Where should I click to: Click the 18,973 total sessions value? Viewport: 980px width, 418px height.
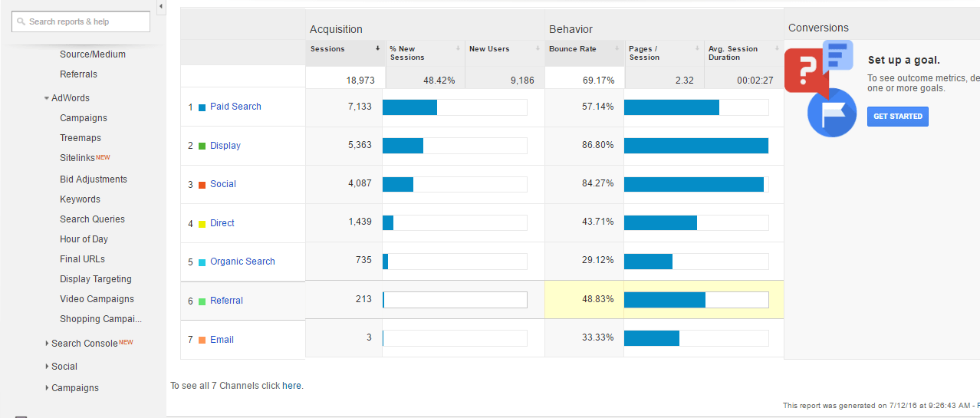point(361,80)
